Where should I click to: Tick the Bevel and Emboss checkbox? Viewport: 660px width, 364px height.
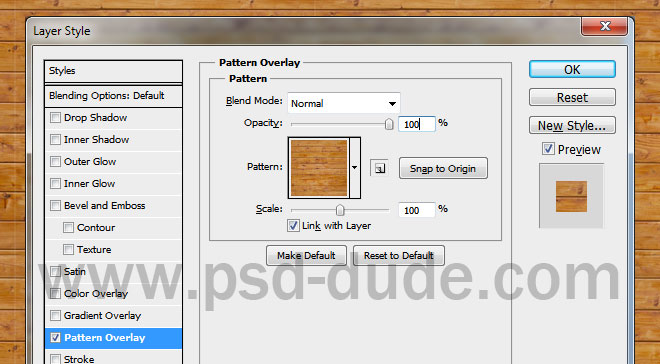55,205
